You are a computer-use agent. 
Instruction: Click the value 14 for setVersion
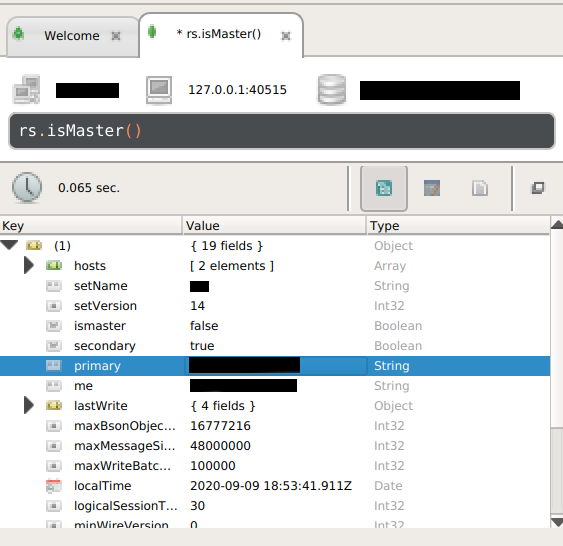point(197,306)
